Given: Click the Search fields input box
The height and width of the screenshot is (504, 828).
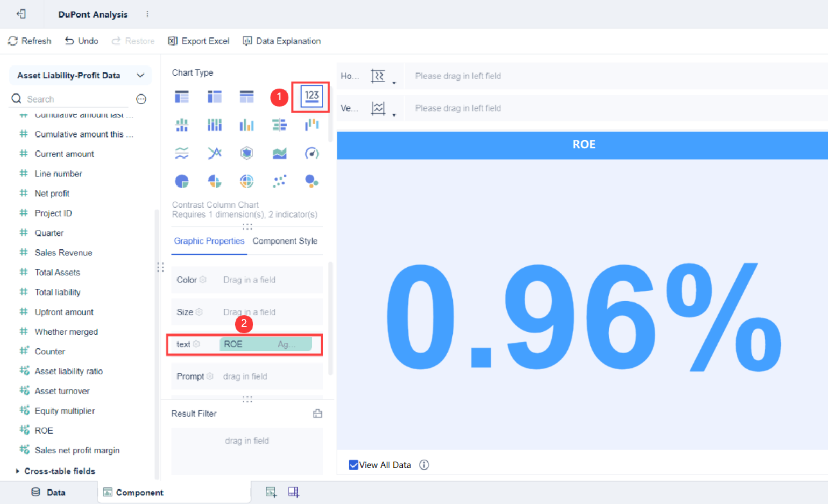Looking at the screenshot, I should coord(77,99).
